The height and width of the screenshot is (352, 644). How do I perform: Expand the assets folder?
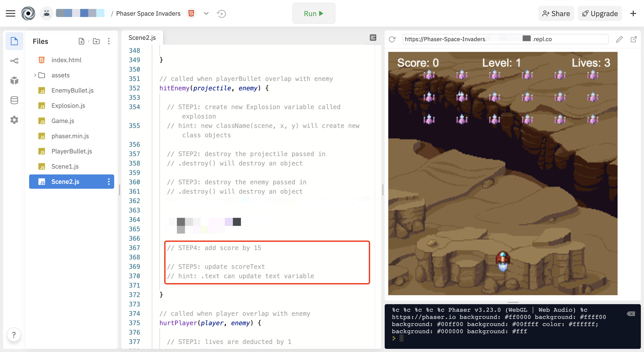tap(35, 75)
